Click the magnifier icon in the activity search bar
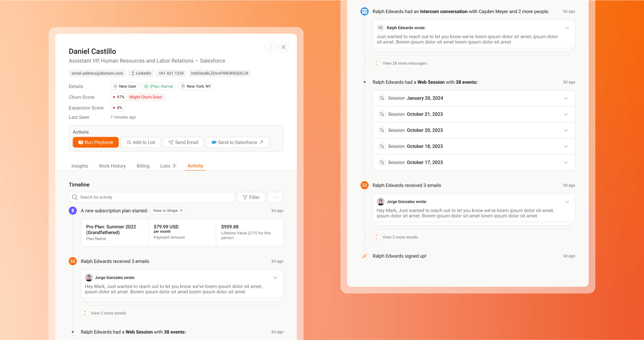This screenshot has height=340, width=644. (74, 197)
